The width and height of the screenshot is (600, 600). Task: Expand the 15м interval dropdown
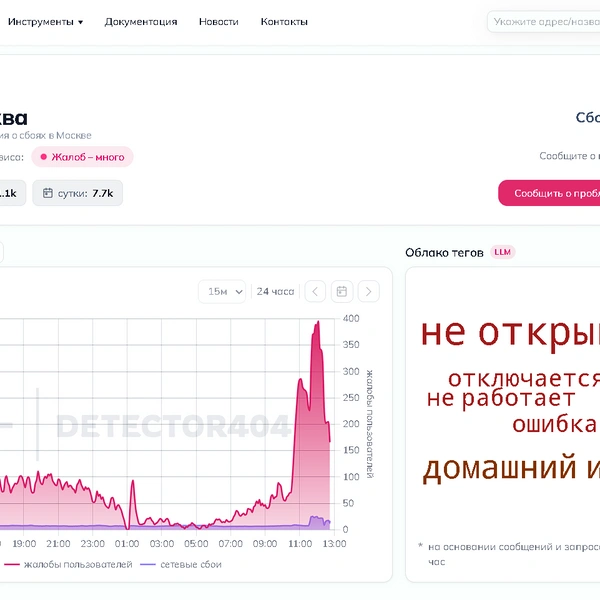pos(222,292)
